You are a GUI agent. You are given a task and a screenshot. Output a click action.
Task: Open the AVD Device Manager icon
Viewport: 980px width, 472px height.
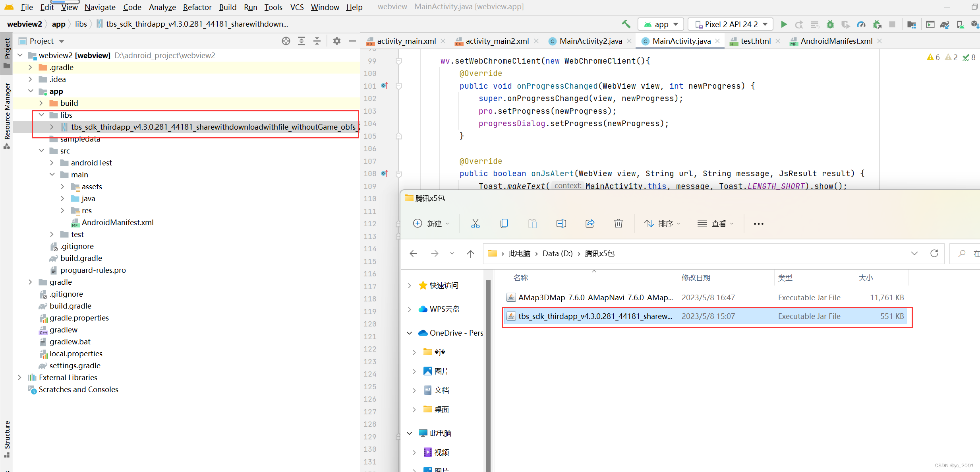pos(960,24)
